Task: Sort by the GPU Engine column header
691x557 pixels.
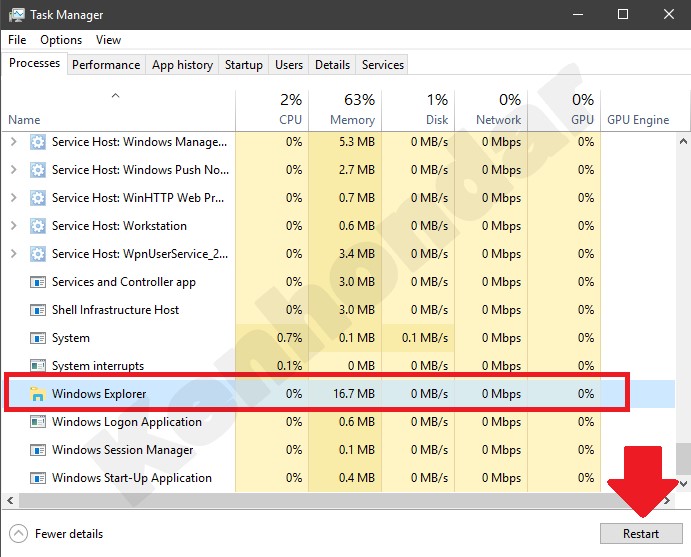Action: tap(645, 111)
